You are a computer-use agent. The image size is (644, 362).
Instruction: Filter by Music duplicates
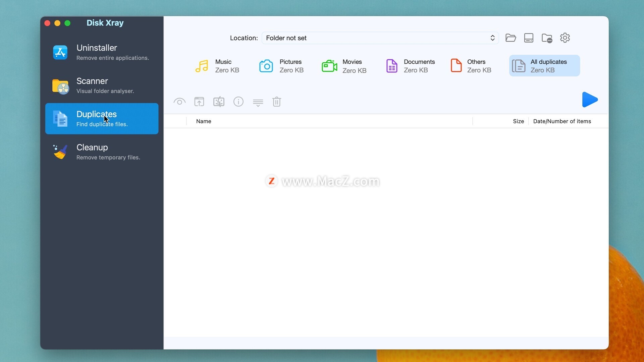pyautogui.click(x=217, y=66)
